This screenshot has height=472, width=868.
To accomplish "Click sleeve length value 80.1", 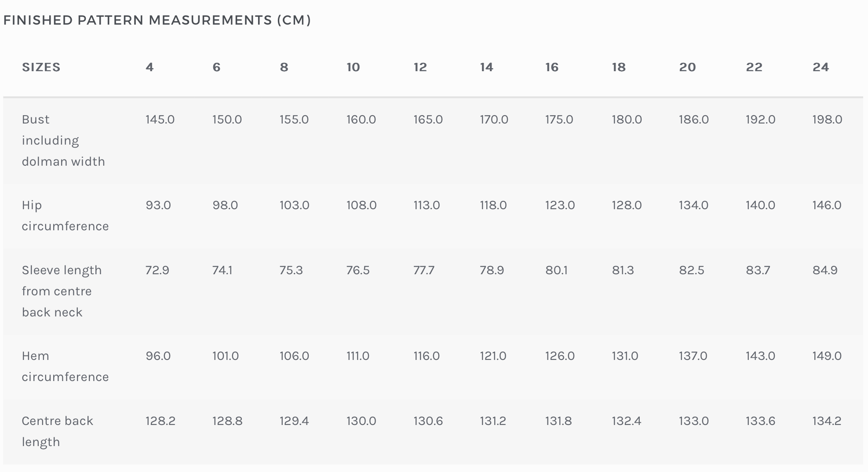I will pyautogui.click(x=556, y=270).
